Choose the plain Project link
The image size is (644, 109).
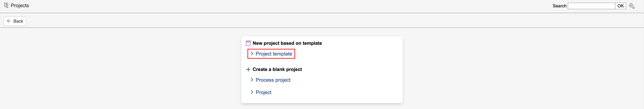click(263, 92)
